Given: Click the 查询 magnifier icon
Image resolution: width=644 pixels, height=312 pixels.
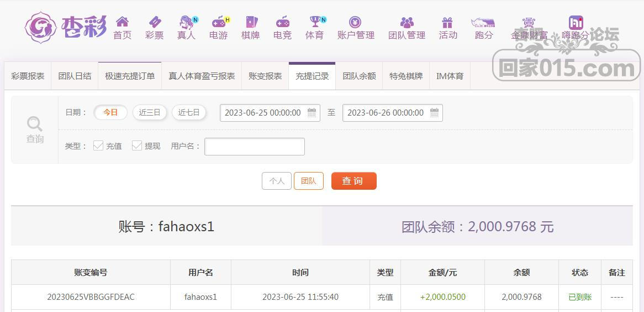Looking at the screenshot, I should [34, 124].
